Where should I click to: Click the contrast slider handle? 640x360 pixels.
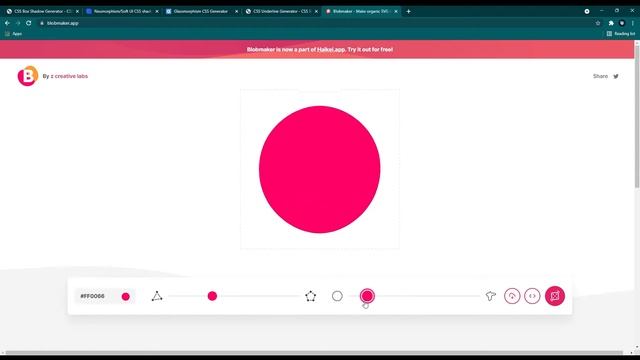367,296
